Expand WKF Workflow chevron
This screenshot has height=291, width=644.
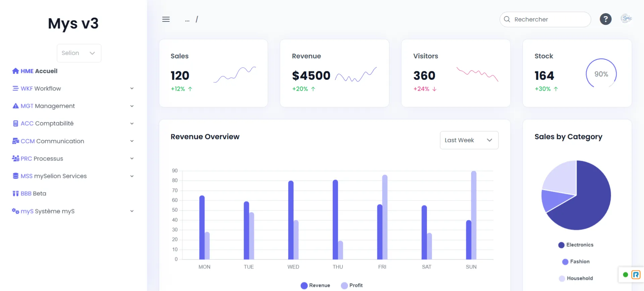point(132,88)
